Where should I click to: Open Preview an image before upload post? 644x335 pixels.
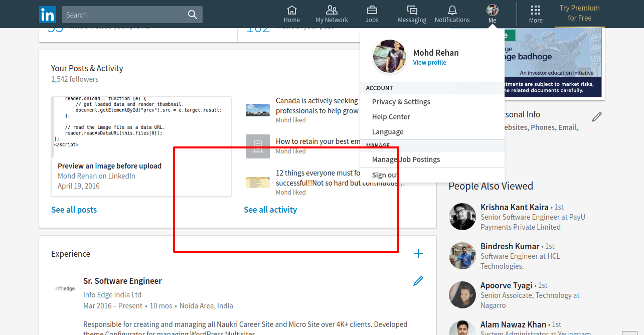coord(109,166)
